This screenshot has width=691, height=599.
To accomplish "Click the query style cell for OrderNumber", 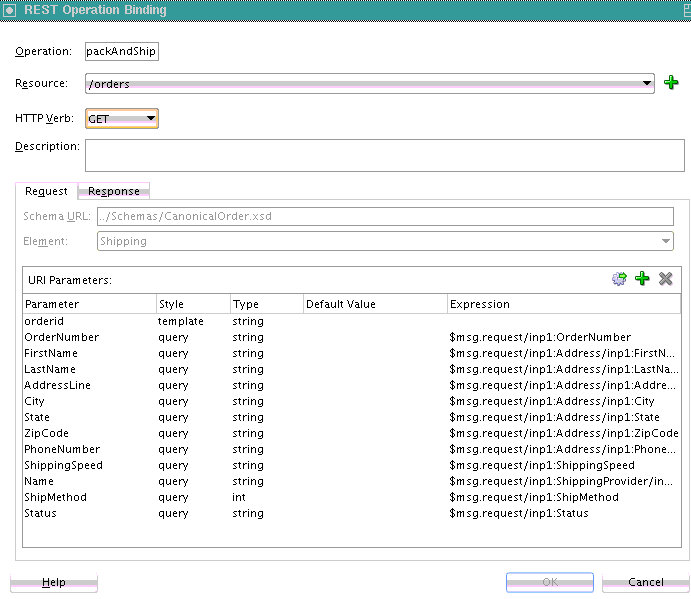I will [x=193, y=337].
